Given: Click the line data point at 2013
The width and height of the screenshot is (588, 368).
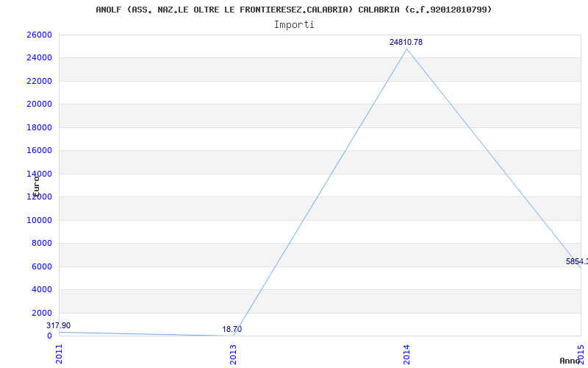Looking at the screenshot, I should pos(233,336).
